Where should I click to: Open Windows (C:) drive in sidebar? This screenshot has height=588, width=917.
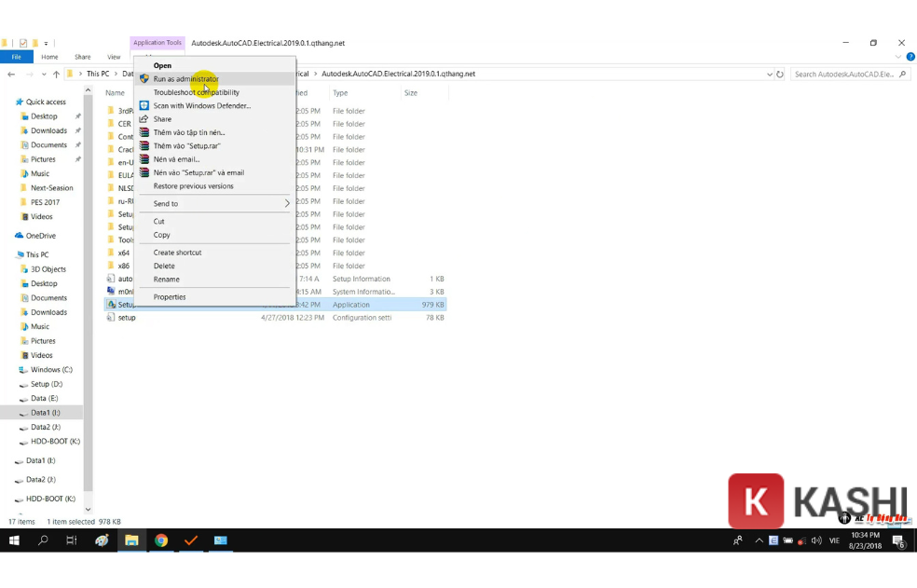coord(51,370)
